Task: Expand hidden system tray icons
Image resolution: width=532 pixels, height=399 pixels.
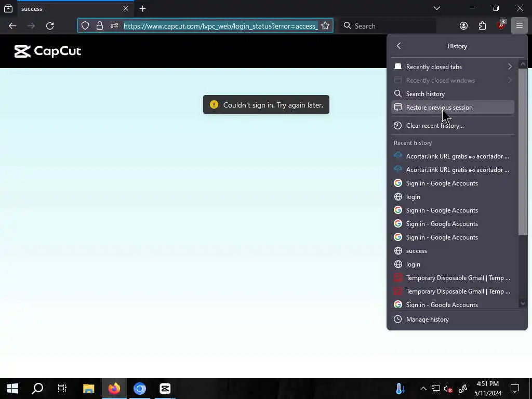Action: click(x=423, y=389)
